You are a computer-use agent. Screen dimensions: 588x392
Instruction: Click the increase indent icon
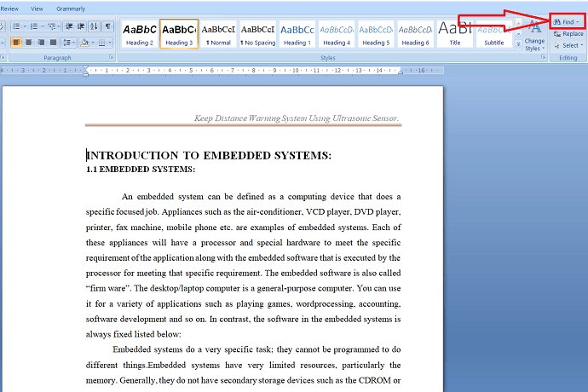81,26
